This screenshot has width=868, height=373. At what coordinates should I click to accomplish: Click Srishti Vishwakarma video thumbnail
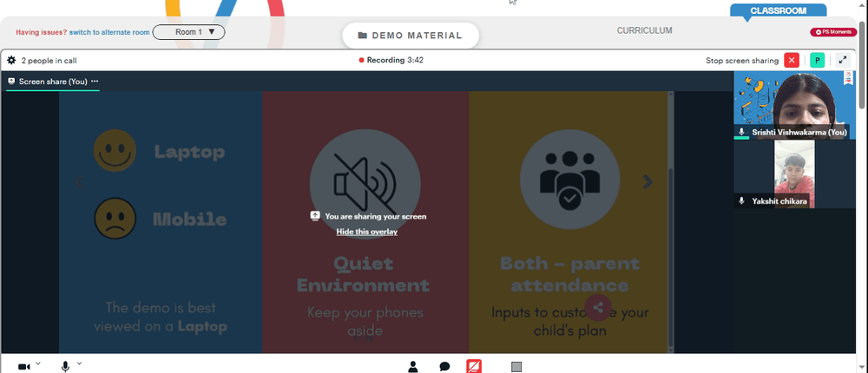click(794, 105)
